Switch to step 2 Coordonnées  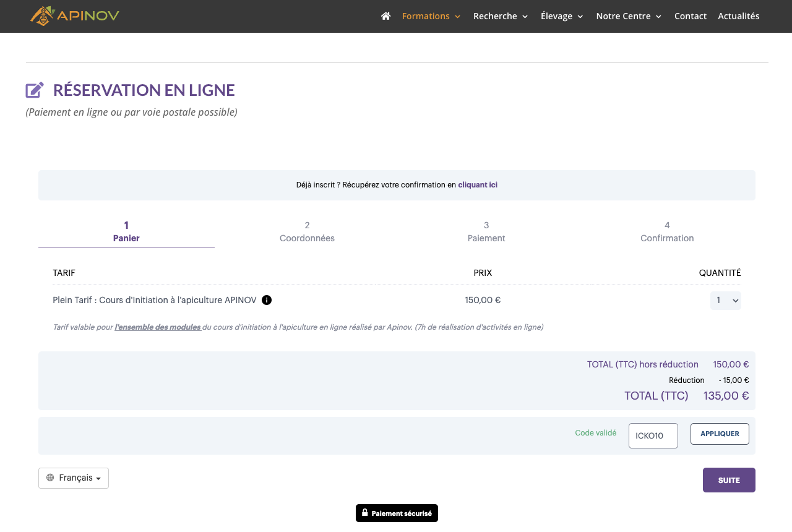(307, 232)
